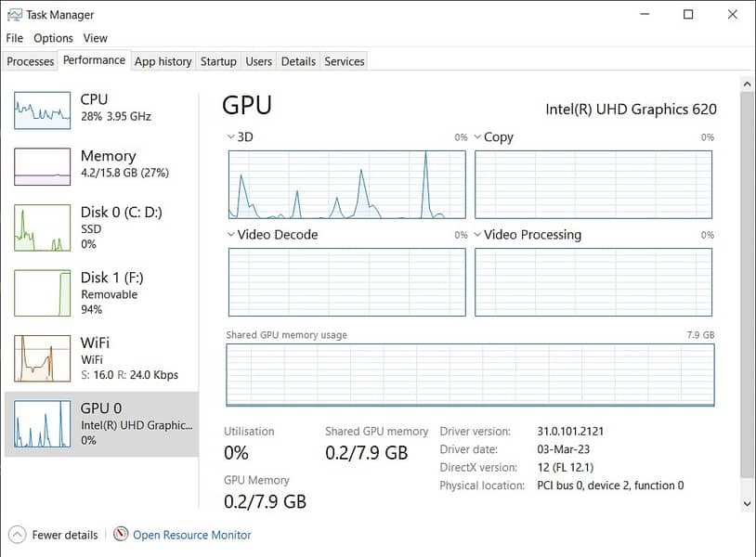Select the GPU 0 graph thumbnail
This screenshot has height=557, width=756.
(42, 424)
